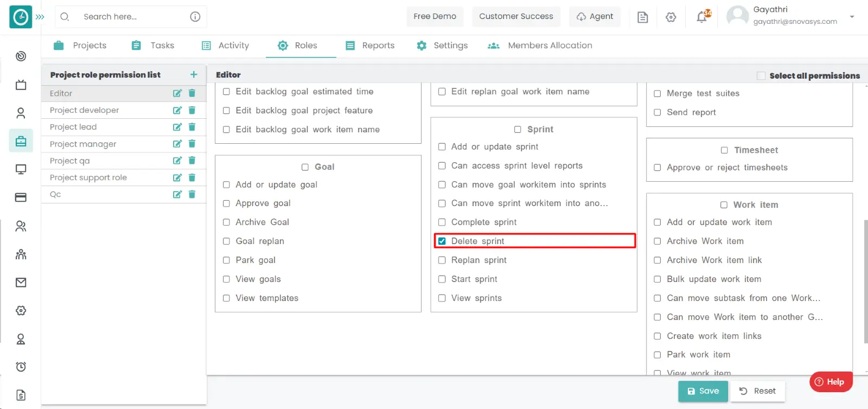
Task: Expand the Gayathri user profile dropdown arrow
Action: (x=852, y=16)
